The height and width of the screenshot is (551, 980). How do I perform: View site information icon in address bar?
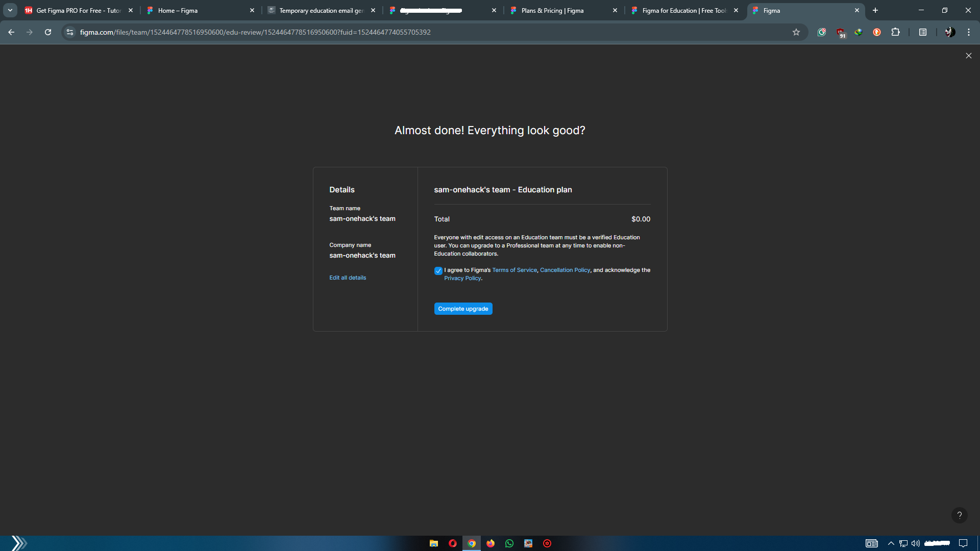point(70,32)
